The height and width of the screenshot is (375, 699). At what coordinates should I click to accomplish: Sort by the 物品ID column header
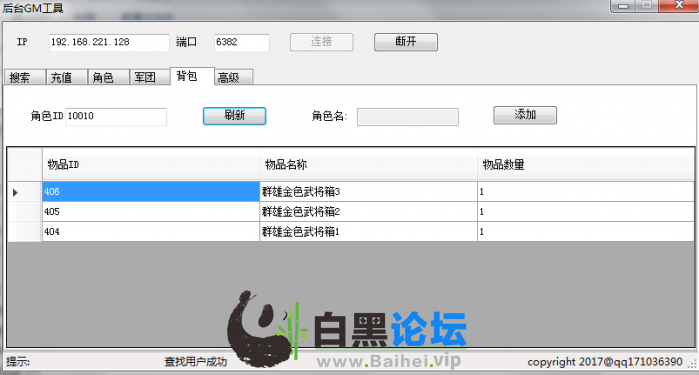(x=151, y=165)
